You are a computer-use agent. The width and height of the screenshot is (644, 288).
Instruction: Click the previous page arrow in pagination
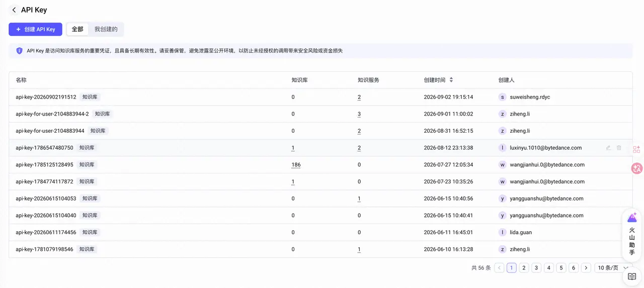point(499,268)
